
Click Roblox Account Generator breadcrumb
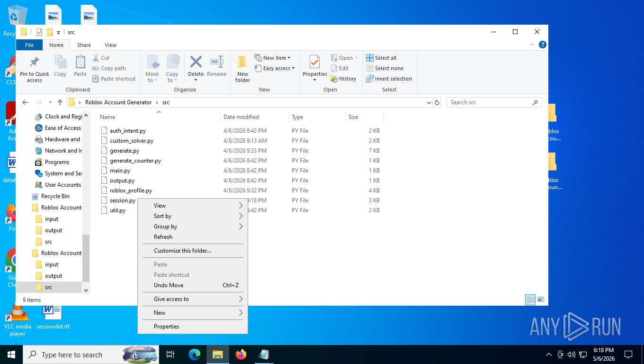(x=118, y=102)
